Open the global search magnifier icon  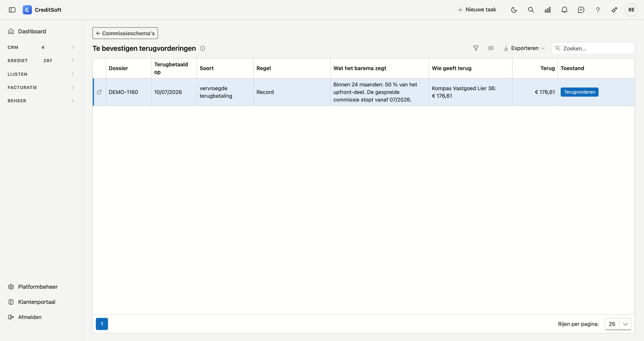531,10
